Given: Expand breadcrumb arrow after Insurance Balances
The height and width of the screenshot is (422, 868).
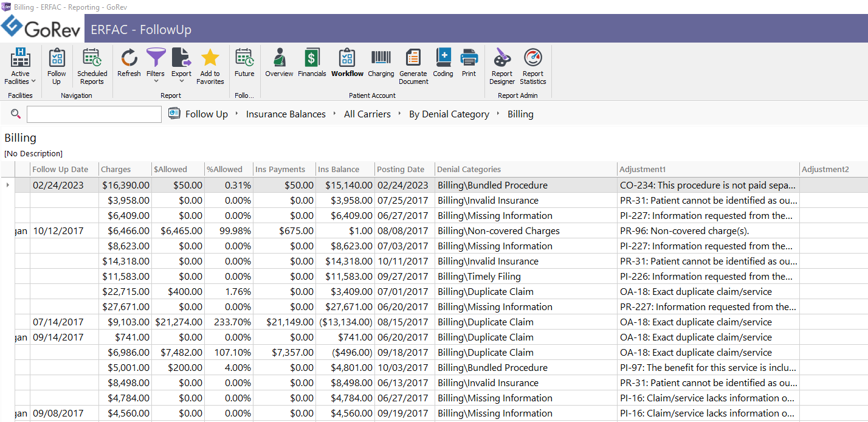Looking at the screenshot, I should point(335,114).
